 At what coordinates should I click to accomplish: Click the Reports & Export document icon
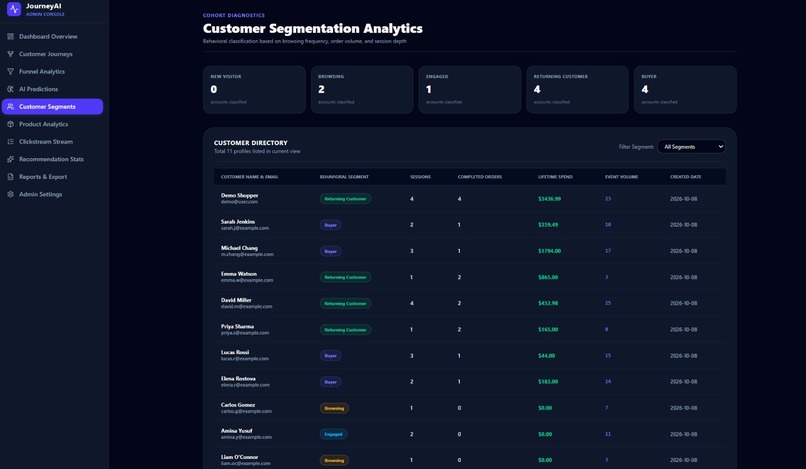[10, 176]
